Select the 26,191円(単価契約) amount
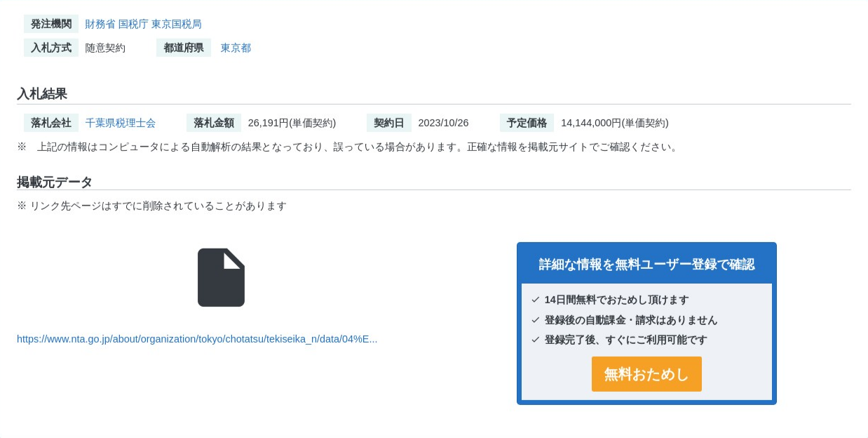 click(292, 123)
